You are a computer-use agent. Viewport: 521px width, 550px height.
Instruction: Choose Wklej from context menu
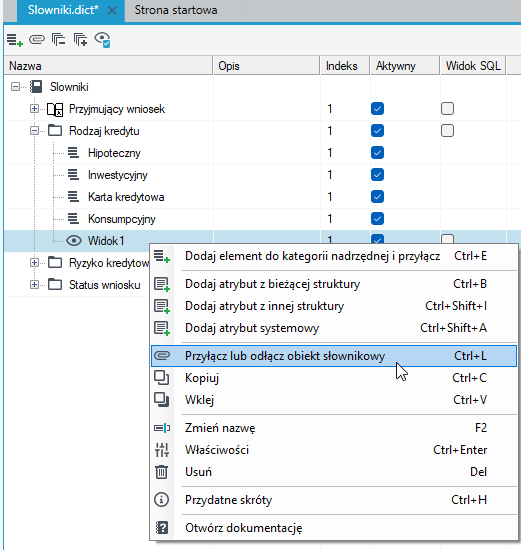tap(334, 400)
